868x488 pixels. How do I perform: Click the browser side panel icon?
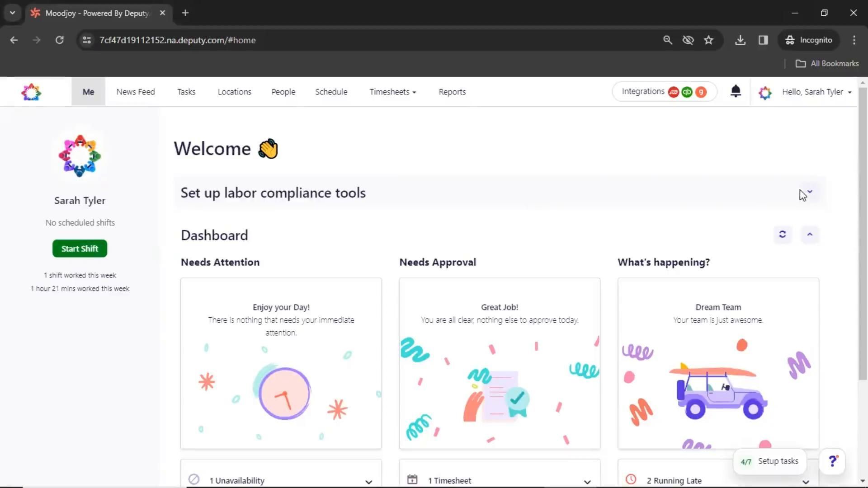click(763, 40)
